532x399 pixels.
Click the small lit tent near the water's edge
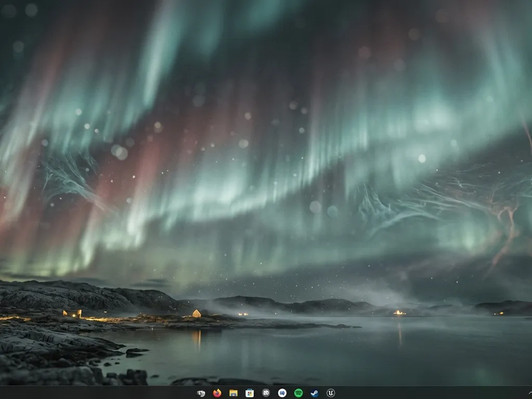pyautogui.click(x=196, y=313)
